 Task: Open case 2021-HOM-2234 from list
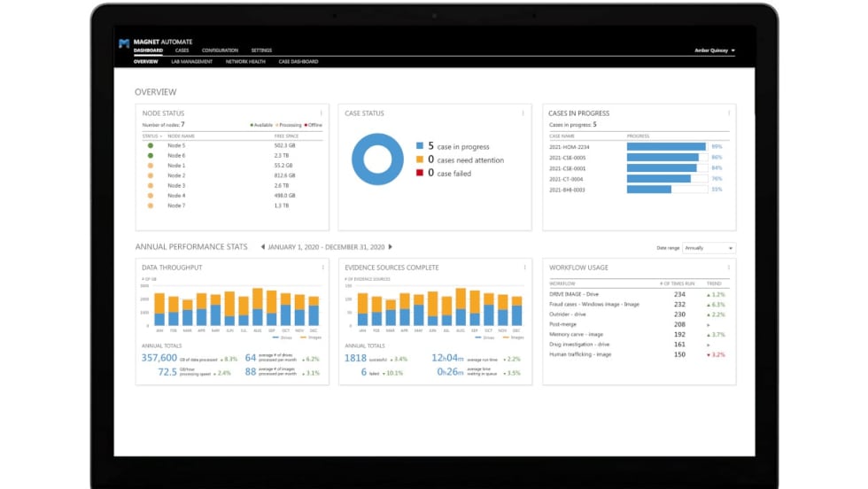[x=569, y=146]
